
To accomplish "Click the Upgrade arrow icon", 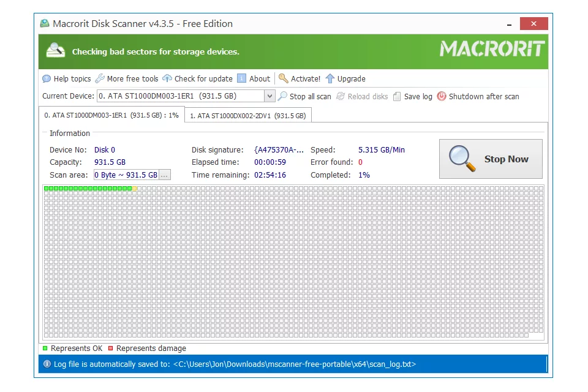I will coord(330,78).
